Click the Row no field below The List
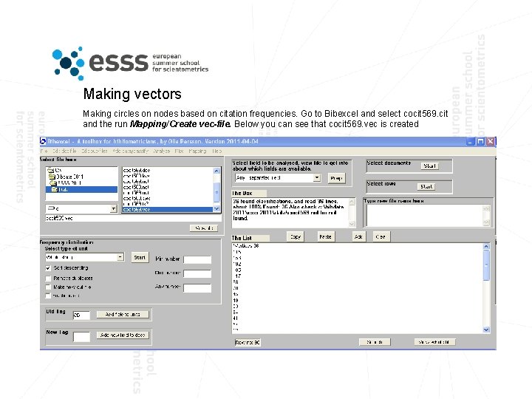532x399 pixels. [x=248, y=342]
